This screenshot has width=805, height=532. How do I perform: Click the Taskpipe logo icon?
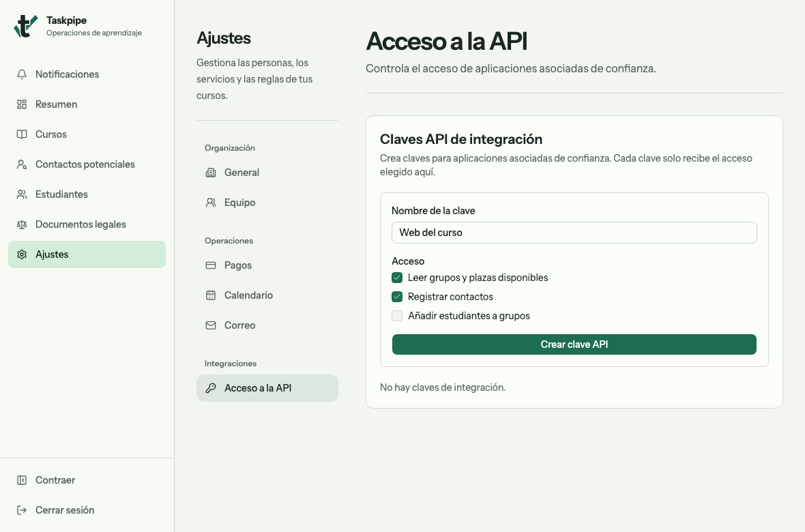(26, 26)
